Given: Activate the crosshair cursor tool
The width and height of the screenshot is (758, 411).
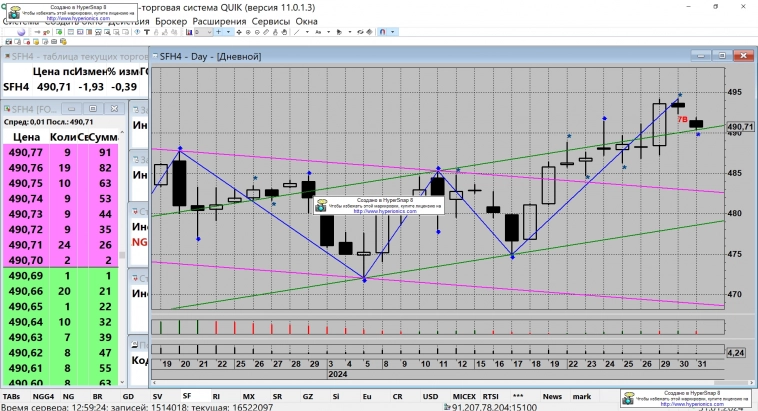Looking at the screenshot, I should [x=219, y=32].
